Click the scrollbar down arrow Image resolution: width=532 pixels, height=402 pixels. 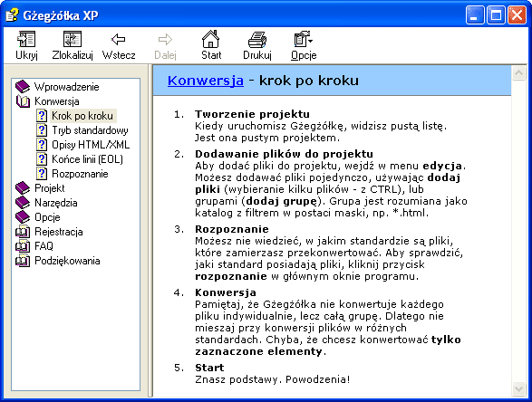pyautogui.click(x=518, y=388)
